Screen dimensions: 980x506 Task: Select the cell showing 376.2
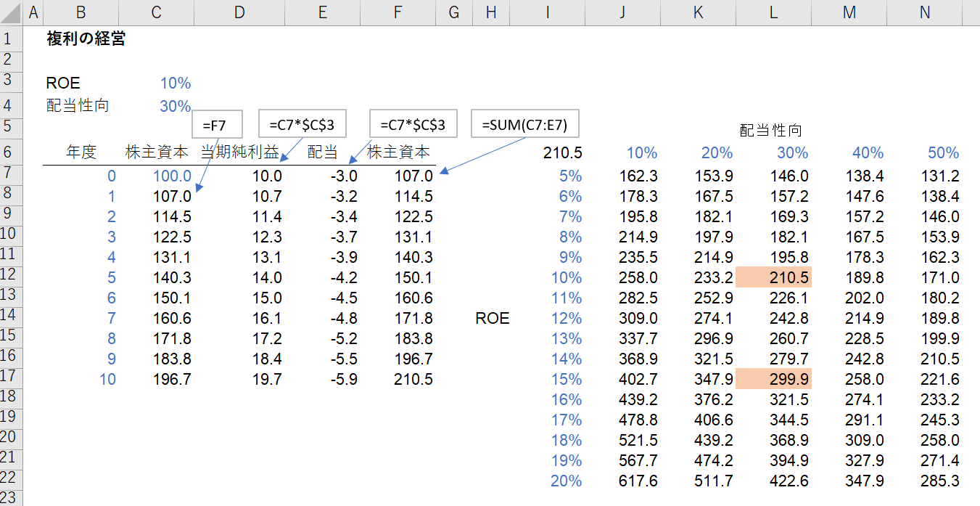(x=714, y=399)
